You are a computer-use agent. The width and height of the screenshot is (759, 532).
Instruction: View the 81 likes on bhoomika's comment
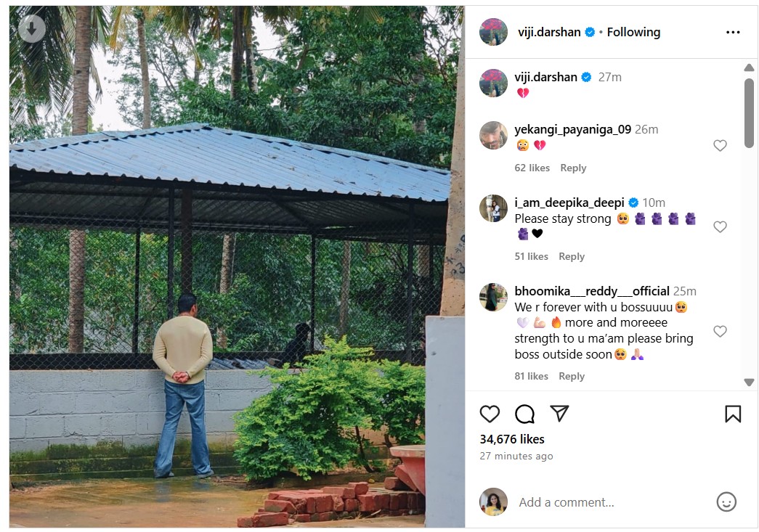click(x=532, y=376)
